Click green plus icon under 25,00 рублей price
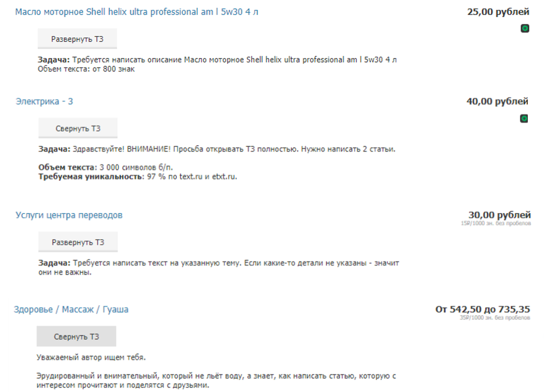Viewport: 547px width, 392px height. [x=525, y=29]
